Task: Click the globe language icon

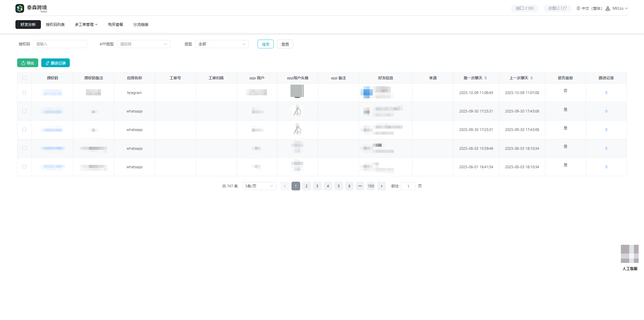Action: click(578, 8)
